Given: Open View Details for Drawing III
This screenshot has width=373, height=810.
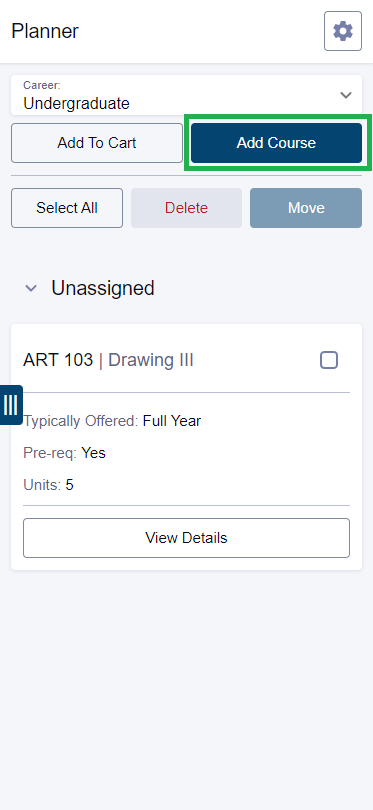Looking at the screenshot, I should click(x=186, y=538).
